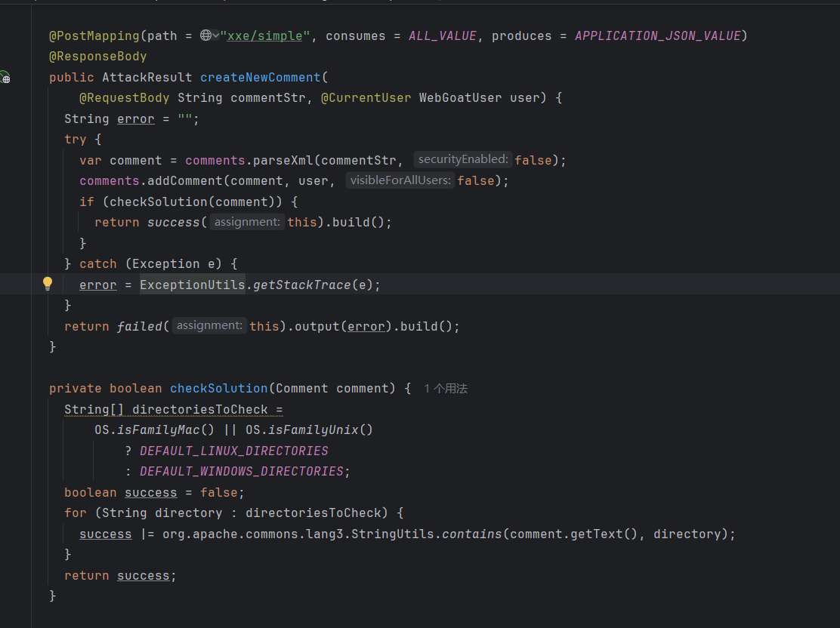The width and height of the screenshot is (840, 628).
Task: Click the DEFAULT_WINDOWS_DIRECTORIES constant
Action: 242,471
